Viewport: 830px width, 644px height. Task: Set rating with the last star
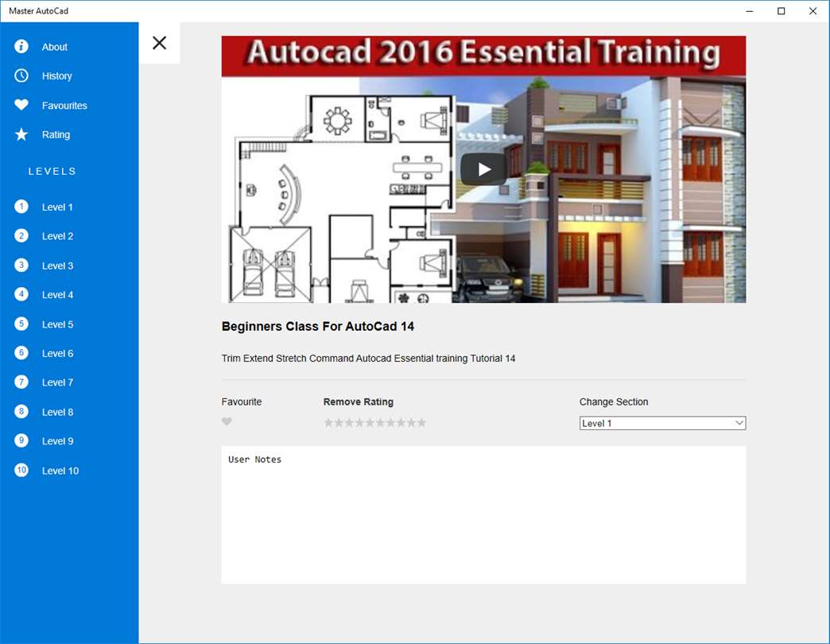(421, 422)
